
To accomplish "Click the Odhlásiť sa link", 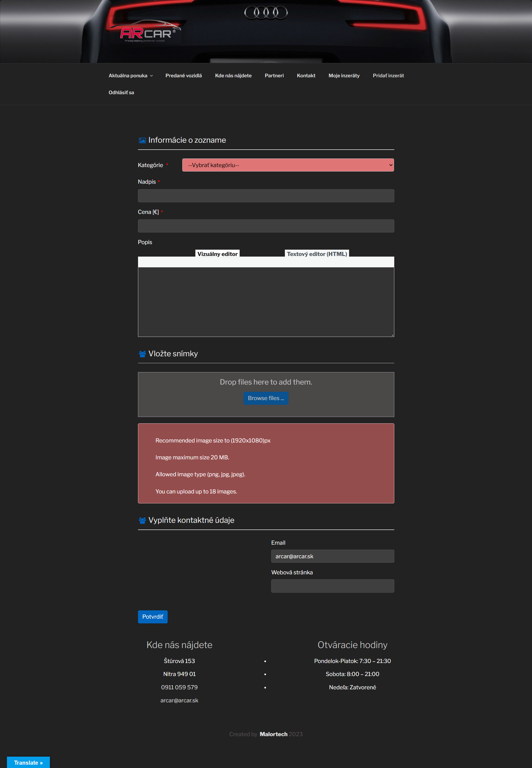I will tap(121, 92).
